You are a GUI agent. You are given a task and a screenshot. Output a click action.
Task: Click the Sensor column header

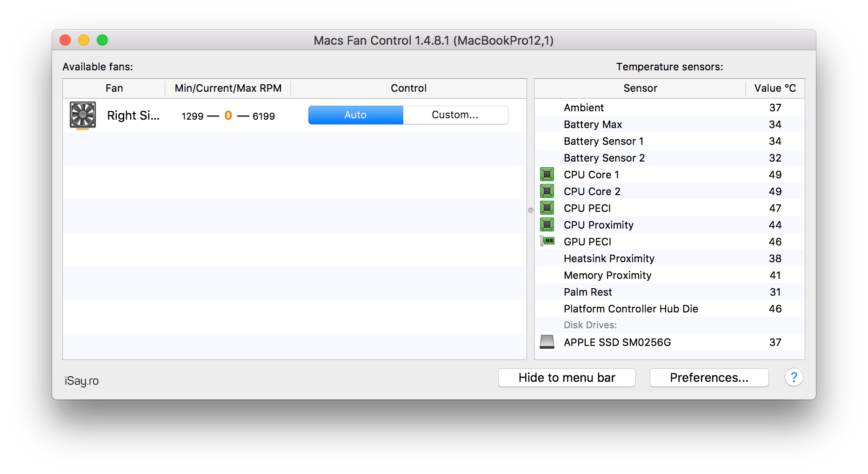tap(640, 88)
